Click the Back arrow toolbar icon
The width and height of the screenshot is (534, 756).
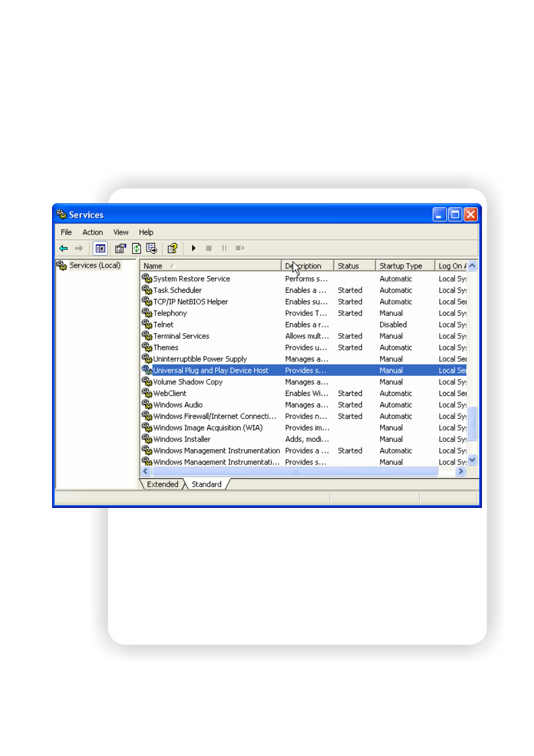pos(63,248)
